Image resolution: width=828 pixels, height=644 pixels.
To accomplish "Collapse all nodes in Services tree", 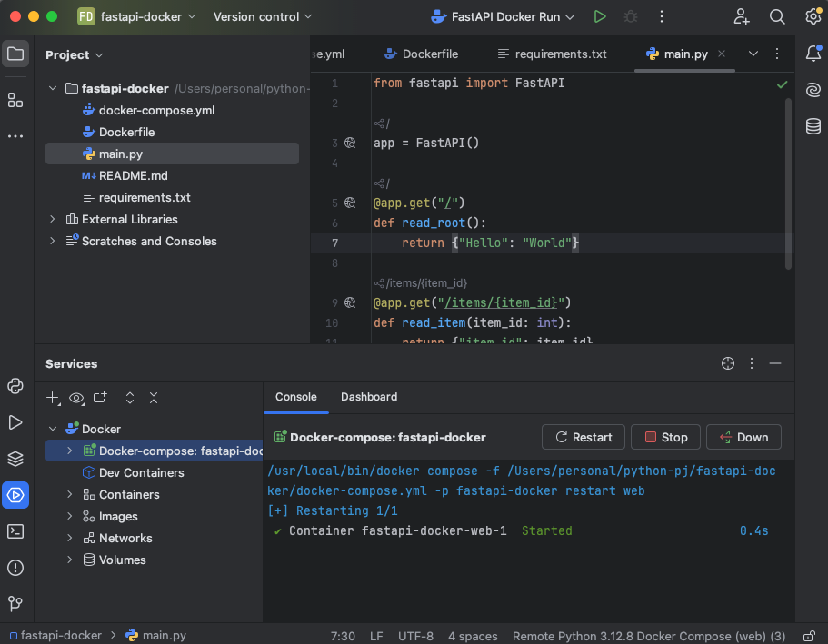I will [x=153, y=398].
